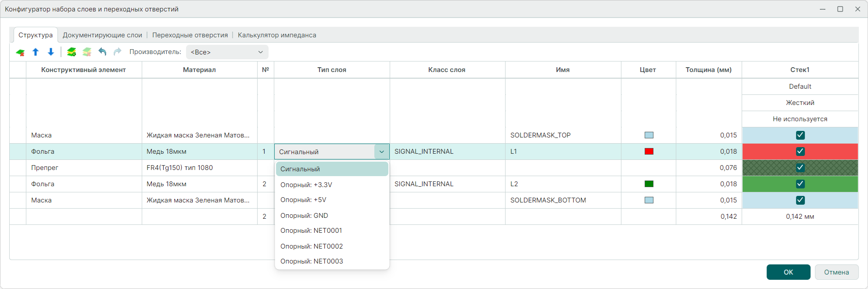The image size is (868, 289).
Task: Click the redo arrow icon
Action: coord(117,52)
